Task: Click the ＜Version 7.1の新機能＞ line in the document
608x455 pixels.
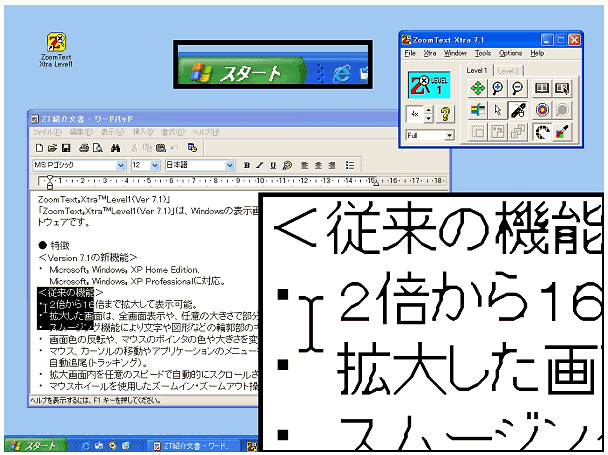Action: (x=87, y=258)
